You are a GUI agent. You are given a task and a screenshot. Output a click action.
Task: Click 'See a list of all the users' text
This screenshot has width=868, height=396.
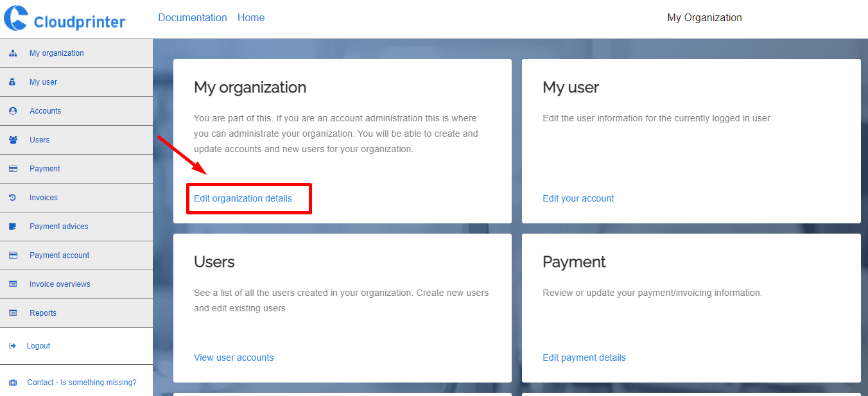coord(341,300)
